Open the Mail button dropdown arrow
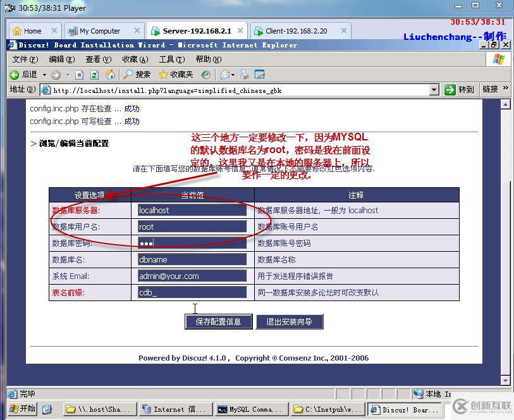Image resolution: width=514 pixels, height=420 pixels. [233, 75]
